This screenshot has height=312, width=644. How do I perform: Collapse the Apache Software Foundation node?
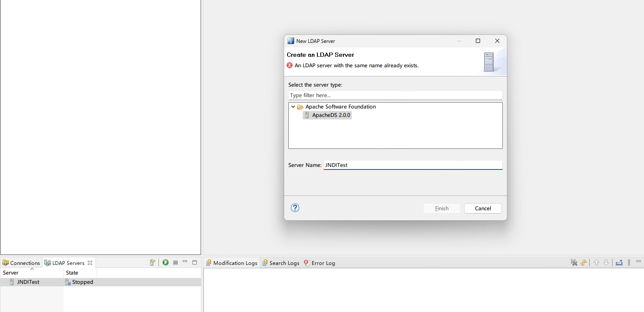pos(293,107)
